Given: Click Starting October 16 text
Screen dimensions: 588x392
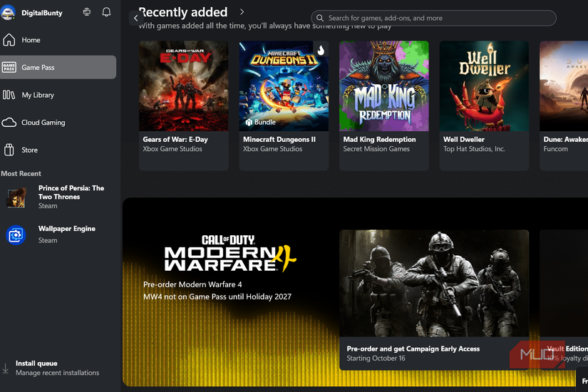Looking at the screenshot, I should [376, 359].
